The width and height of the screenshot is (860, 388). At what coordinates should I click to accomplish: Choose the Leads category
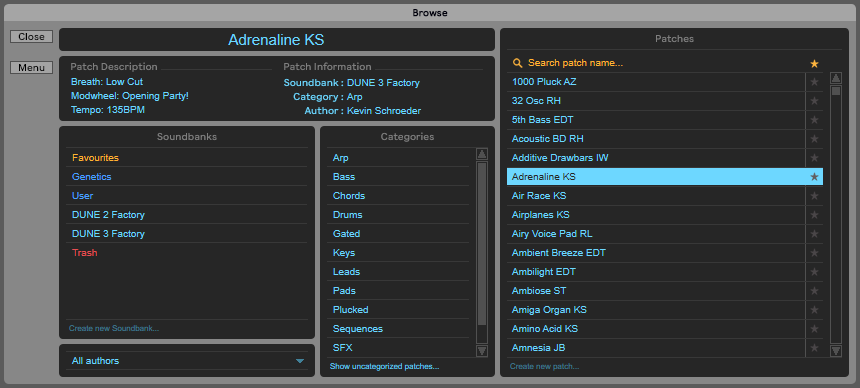pyautogui.click(x=398, y=272)
